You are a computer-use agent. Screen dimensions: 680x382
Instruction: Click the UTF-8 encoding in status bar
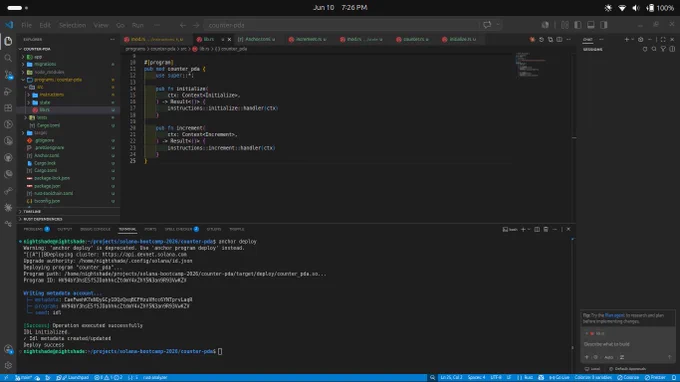coord(496,378)
